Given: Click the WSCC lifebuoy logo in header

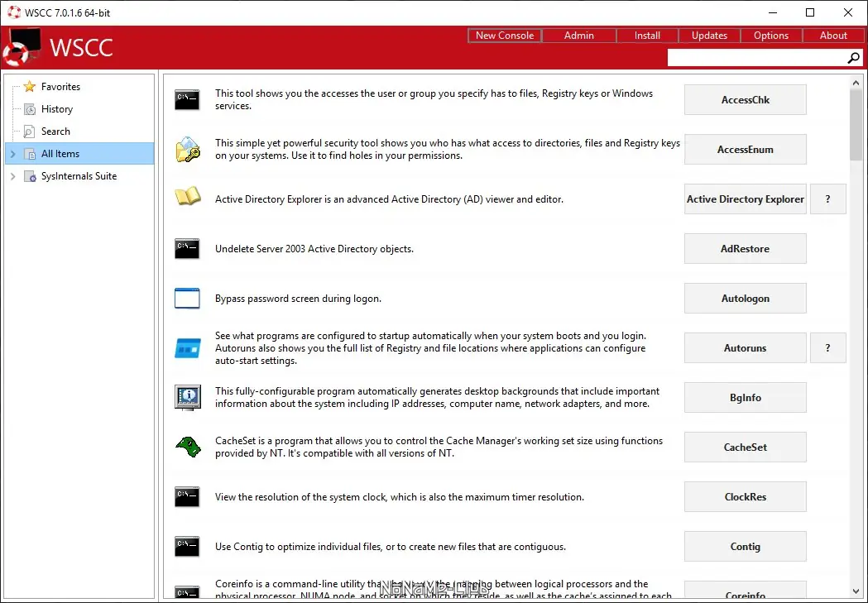Looking at the screenshot, I should (21, 48).
